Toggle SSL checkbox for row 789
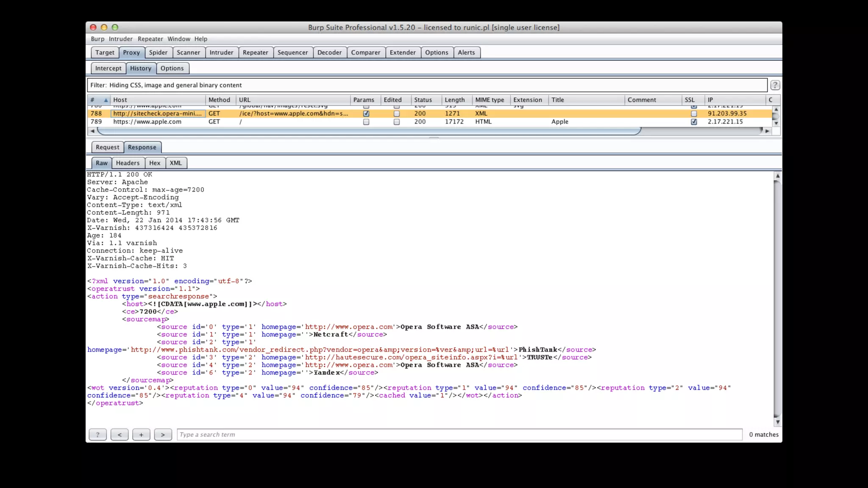This screenshot has width=868, height=488. [694, 122]
